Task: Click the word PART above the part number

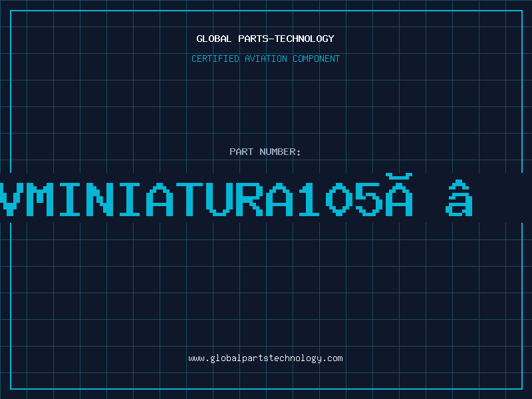Action: click(241, 152)
